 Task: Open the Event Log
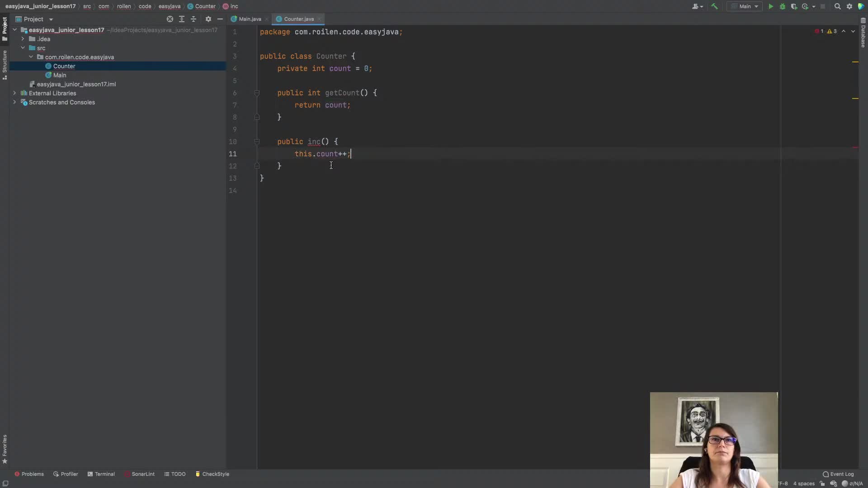[x=838, y=474]
